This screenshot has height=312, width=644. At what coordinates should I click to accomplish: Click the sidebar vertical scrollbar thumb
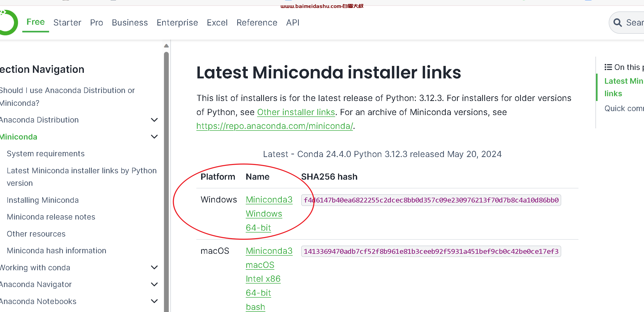[x=166, y=182]
